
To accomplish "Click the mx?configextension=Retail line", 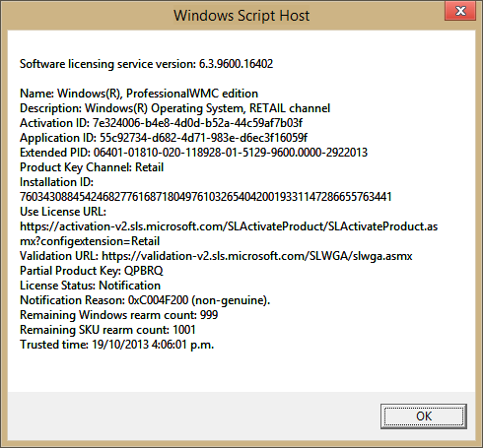I will coord(90,241).
